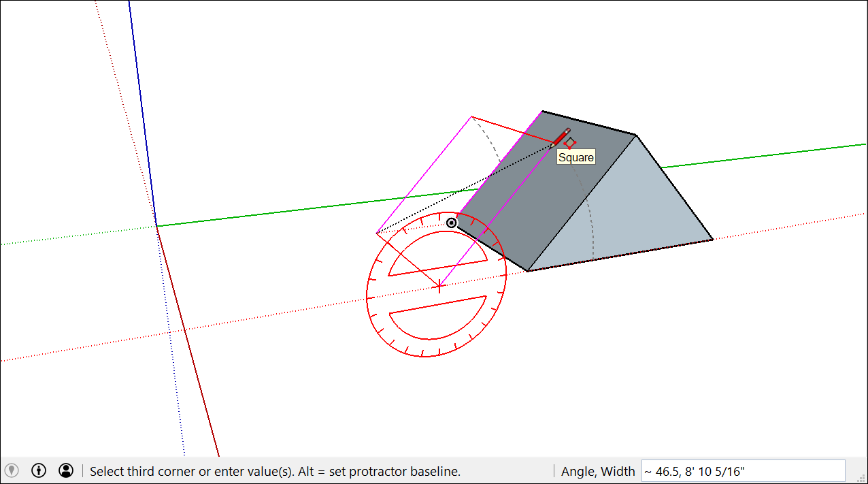
Task: Click the Angle, Width measurements input box
Action: [743, 471]
